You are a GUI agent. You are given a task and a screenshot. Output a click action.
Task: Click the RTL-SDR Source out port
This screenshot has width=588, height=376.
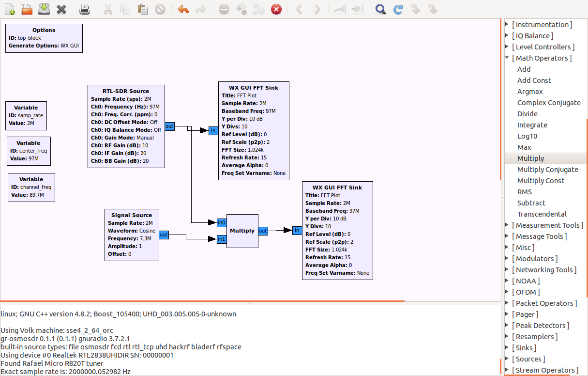(x=169, y=126)
